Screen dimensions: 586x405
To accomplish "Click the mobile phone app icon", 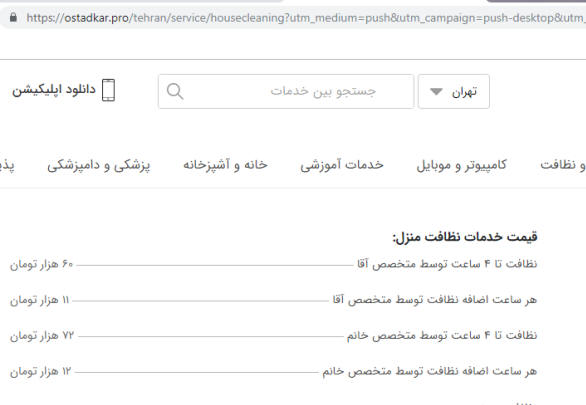I will tap(108, 90).
